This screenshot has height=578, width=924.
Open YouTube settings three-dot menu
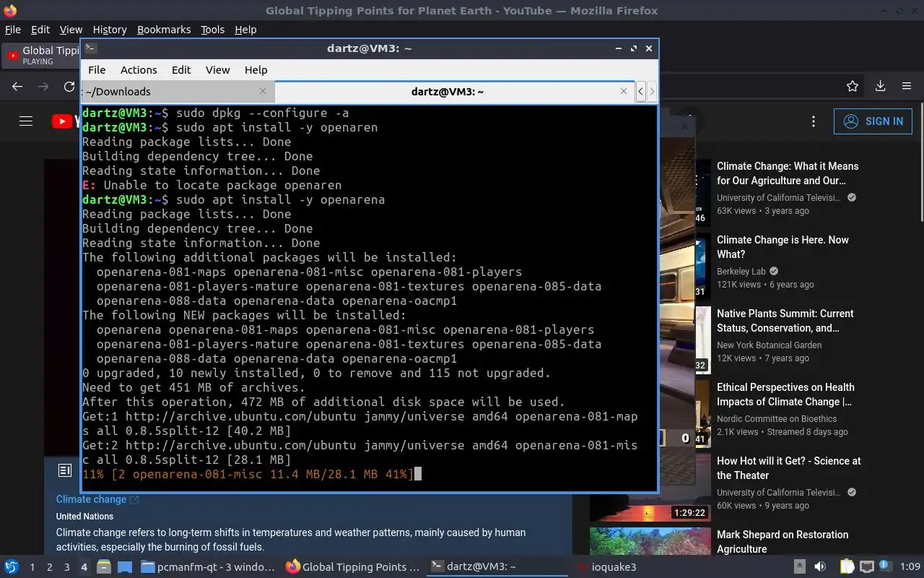point(814,121)
